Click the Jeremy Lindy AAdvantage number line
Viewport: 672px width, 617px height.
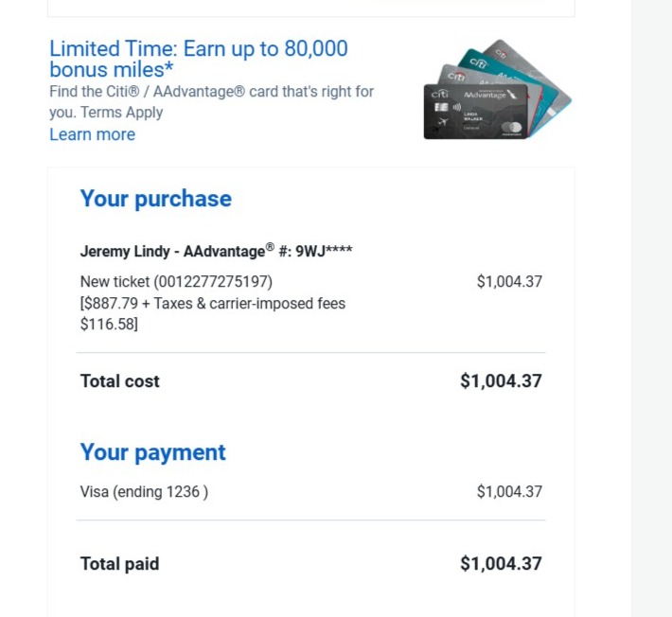pos(217,251)
